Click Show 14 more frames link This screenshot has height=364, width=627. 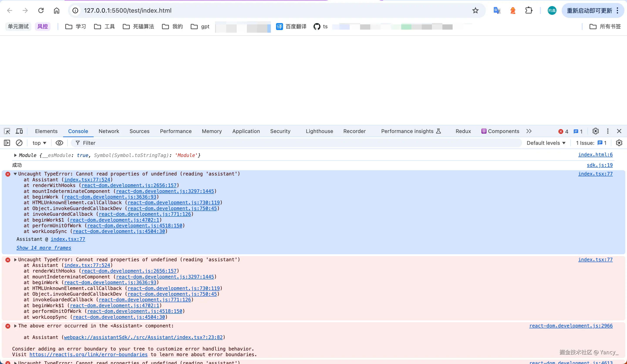pos(44,248)
